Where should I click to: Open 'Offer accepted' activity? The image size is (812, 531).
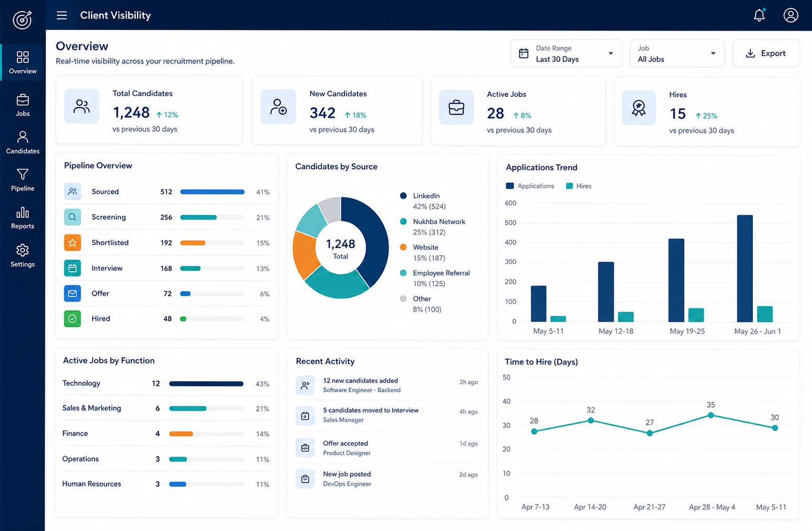click(x=387, y=448)
